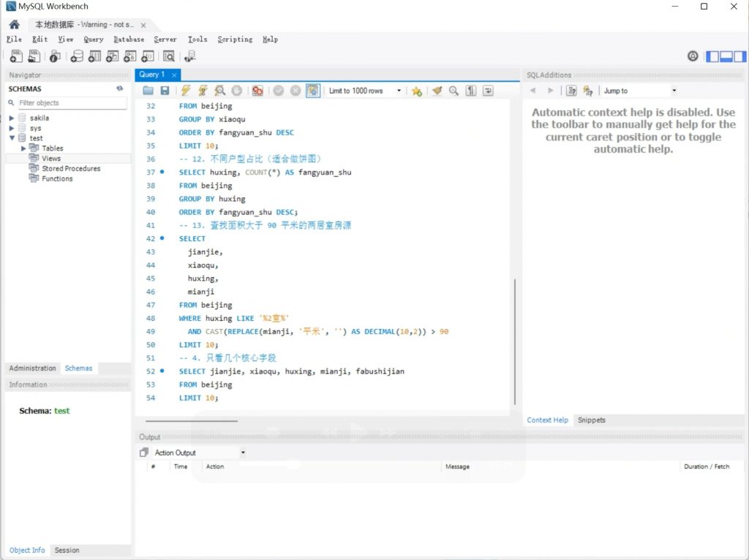Switch to the Snippets tab

pyautogui.click(x=591, y=420)
